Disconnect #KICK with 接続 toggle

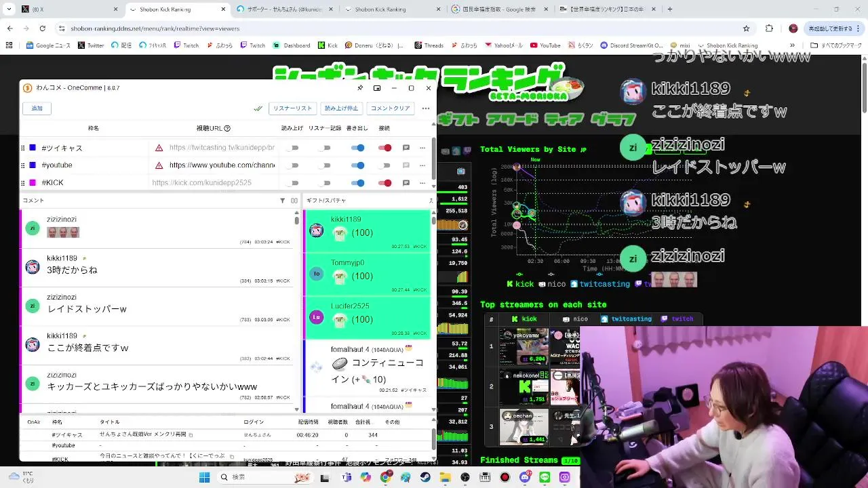pyautogui.click(x=384, y=183)
